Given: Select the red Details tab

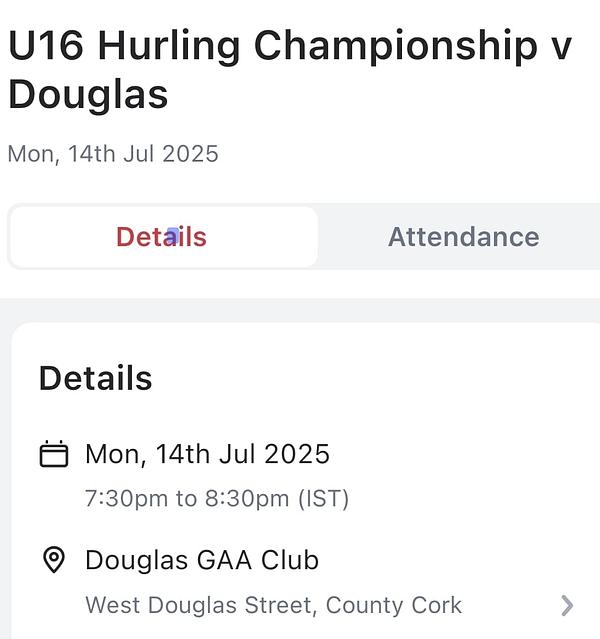Looking at the screenshot, I should (x=163, y=237).
